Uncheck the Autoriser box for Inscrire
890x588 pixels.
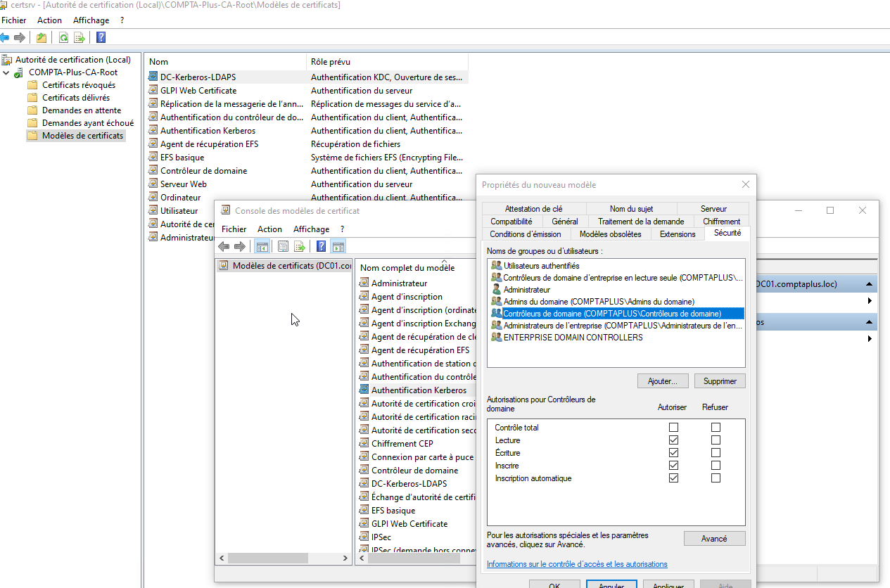pos(674,466)
